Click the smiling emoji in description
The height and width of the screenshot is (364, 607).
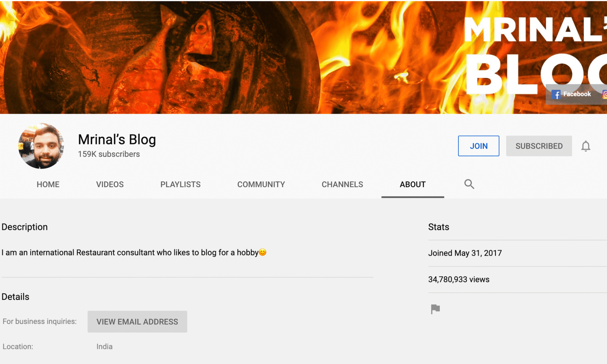[x=263, y=253]
